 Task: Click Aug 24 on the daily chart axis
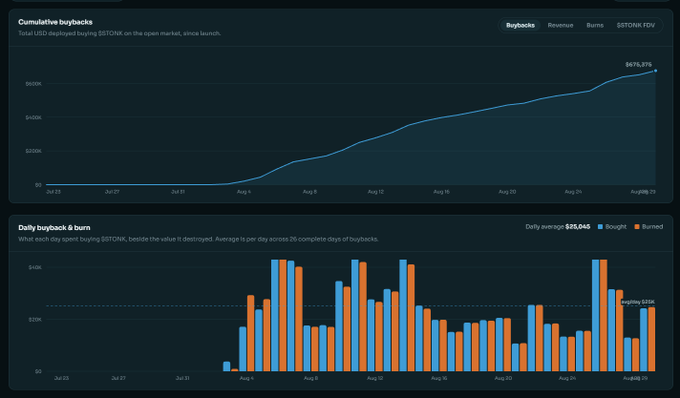(x=567, y=378)
